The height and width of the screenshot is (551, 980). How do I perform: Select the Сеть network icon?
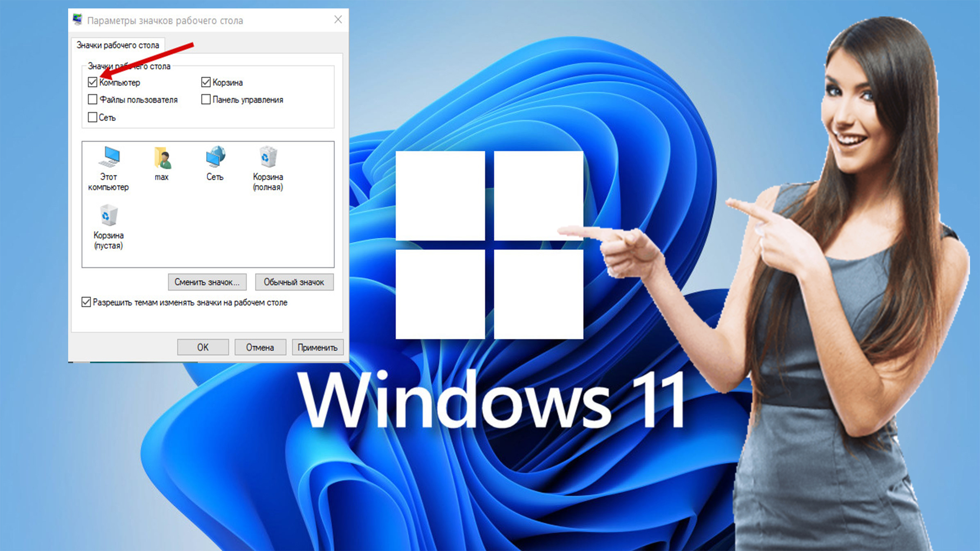(215, 157)
